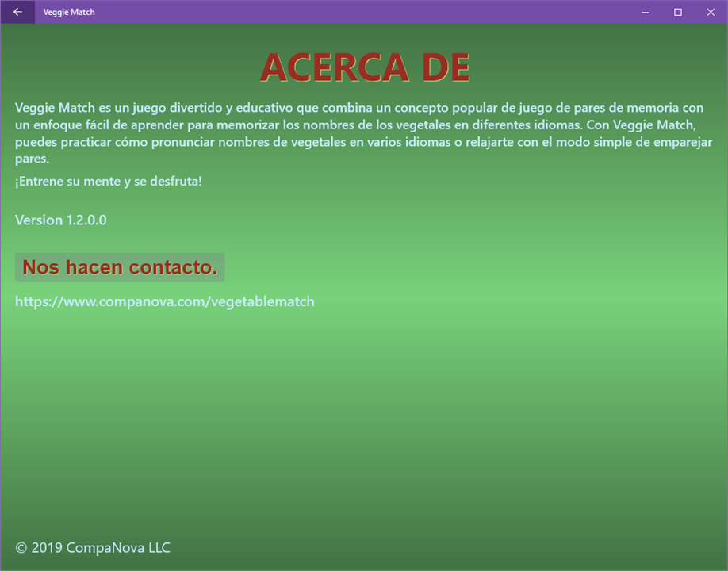Click the 'Veggie Match' window title
728x571 pixels.
click(x=69, y=12)
